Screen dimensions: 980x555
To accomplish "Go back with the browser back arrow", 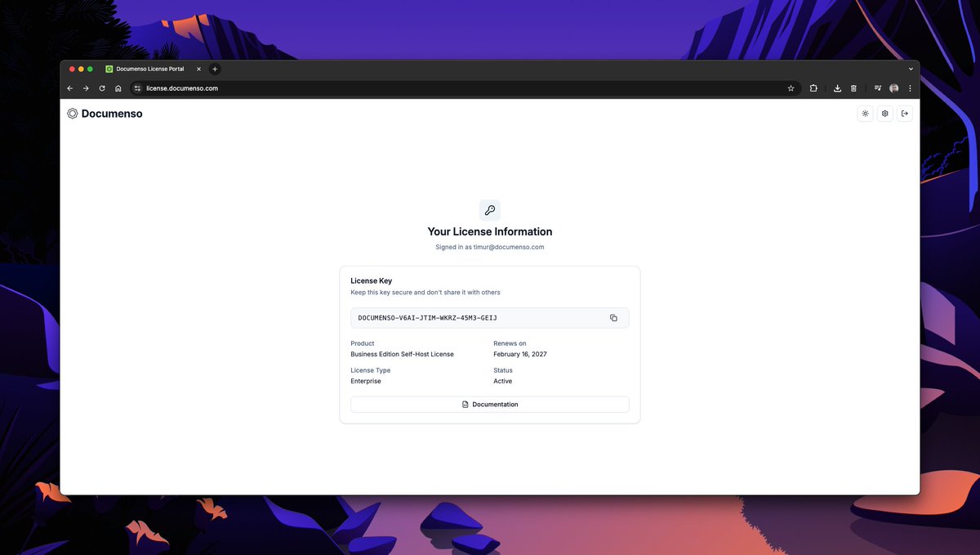I will pyautogui.click(x=70, y=88).
